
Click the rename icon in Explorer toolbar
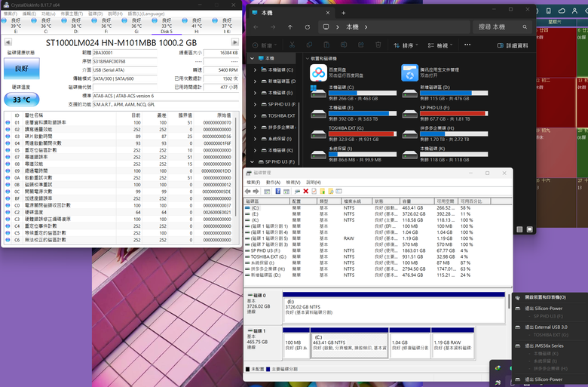[x=344, y=45]
